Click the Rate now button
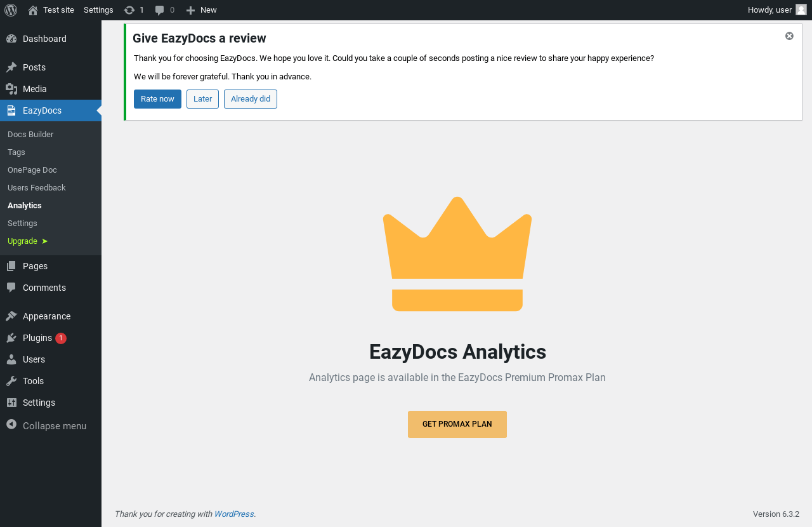The height and width of the screenshot is (527, 812). pos(157,99)
